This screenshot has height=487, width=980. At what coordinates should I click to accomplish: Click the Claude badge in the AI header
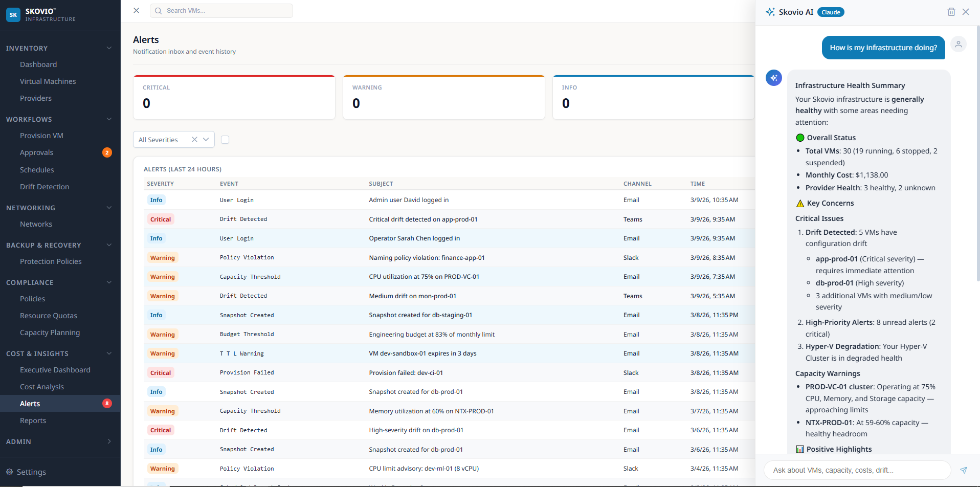pos(831,12)
